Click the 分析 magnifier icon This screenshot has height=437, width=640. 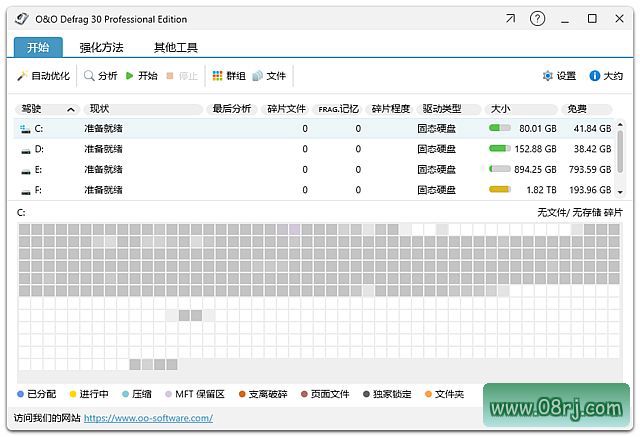coord(89,75)
